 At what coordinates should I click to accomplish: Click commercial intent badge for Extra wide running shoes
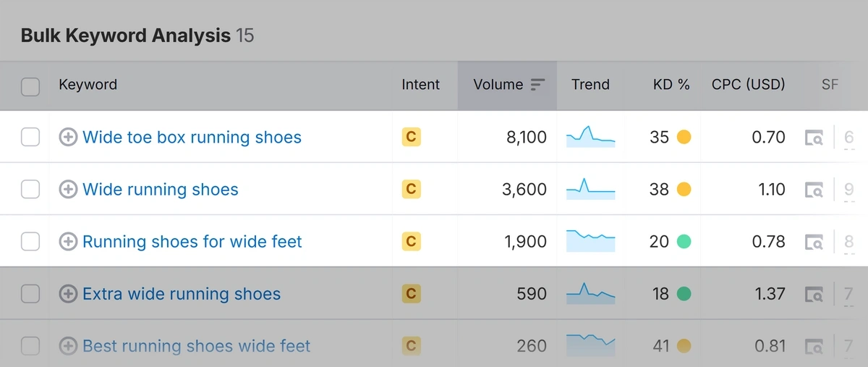[411, 293]
